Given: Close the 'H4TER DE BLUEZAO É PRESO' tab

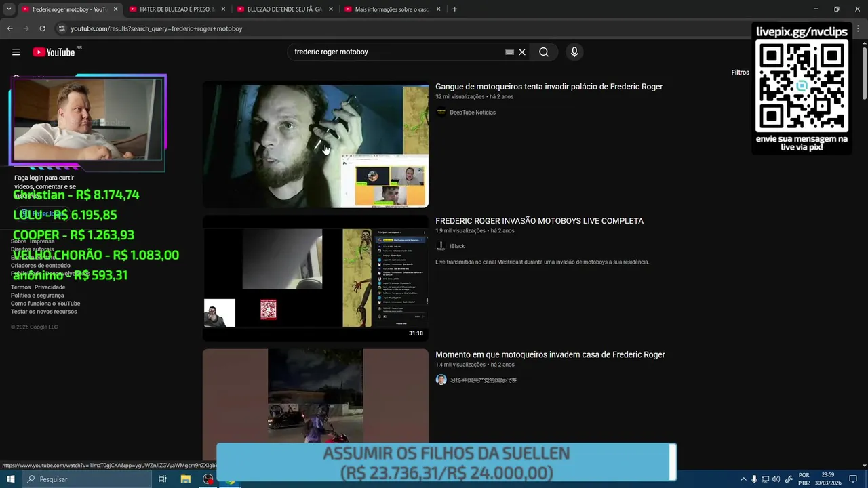Looking at the screenshot, I should pyautogui.click(x=223, y=9).
